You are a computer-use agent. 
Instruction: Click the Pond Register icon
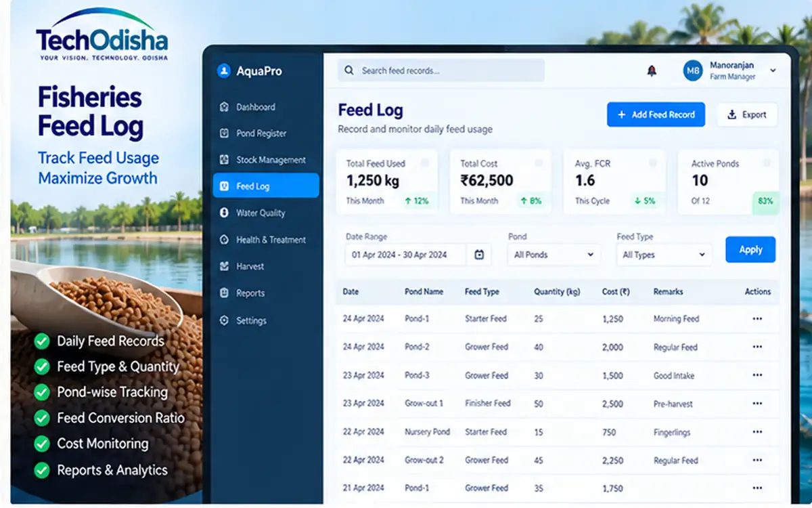[x=225, y=133]
